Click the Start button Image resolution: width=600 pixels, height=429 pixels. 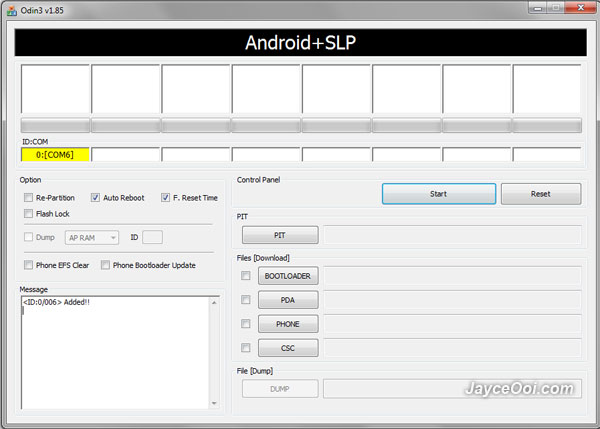coord(439,194)
